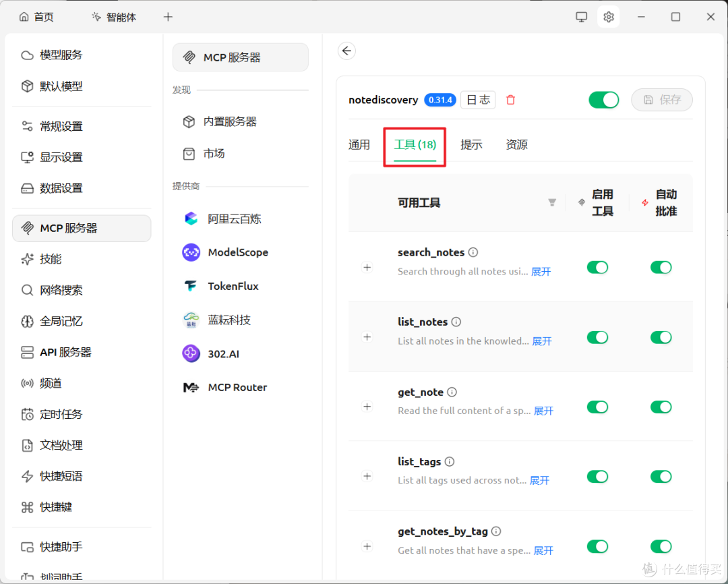728x584 pixels.
Task: Open the 302.AI provider icon
Action: click(191, 353)
